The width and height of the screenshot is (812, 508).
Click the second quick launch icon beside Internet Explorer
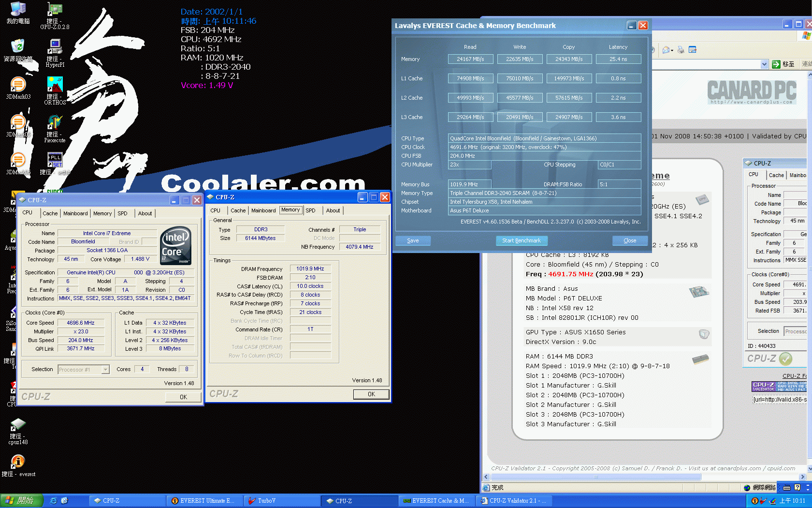coord(64,501)
